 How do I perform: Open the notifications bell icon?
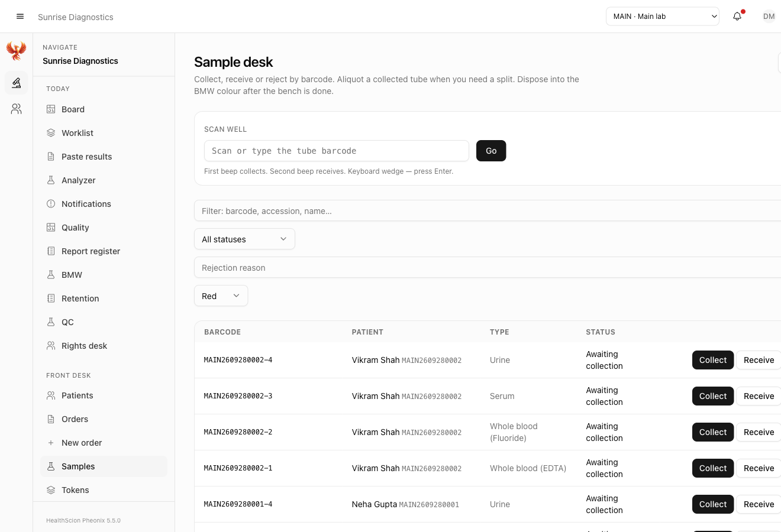737,17
